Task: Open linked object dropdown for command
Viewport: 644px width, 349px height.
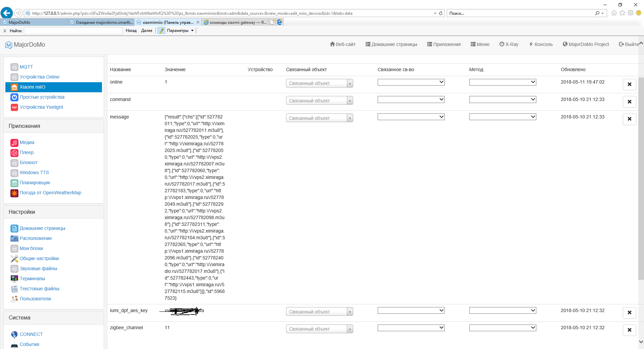Action: pos(320,101)
